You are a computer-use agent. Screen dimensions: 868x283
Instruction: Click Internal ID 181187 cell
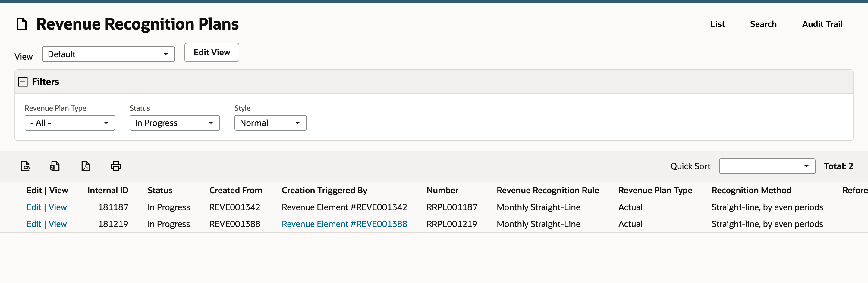(x=113, y=207)
